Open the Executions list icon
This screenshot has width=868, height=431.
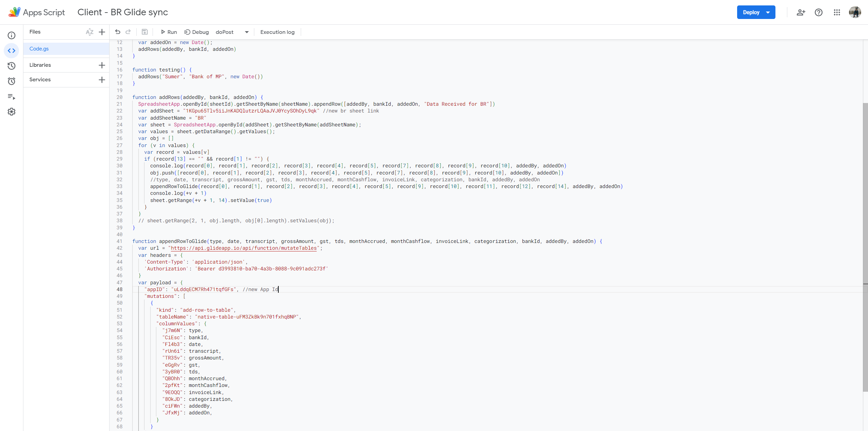pos(12,97)
